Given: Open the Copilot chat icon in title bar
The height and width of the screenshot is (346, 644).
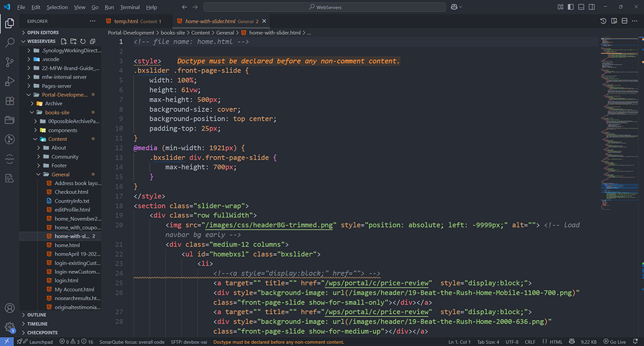Looking at the screenshot, I should [x=454, y=7].
